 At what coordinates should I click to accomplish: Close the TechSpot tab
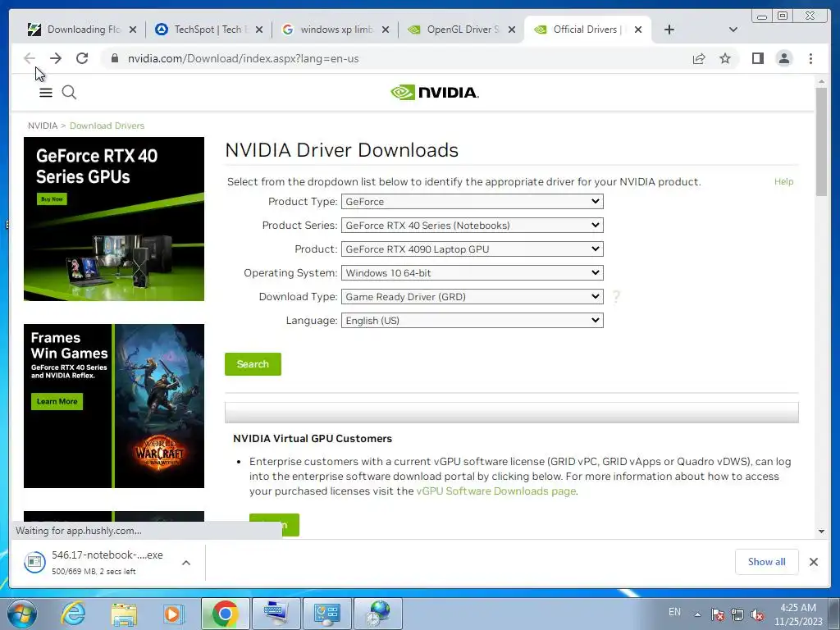point(259,30)
